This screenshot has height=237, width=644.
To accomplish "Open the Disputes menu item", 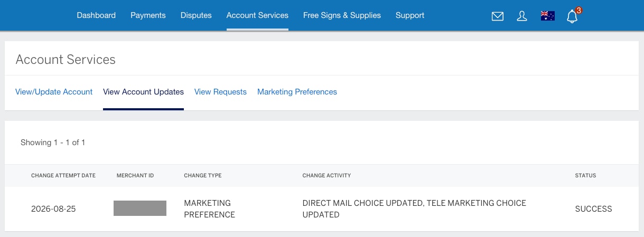I will 196,15.
